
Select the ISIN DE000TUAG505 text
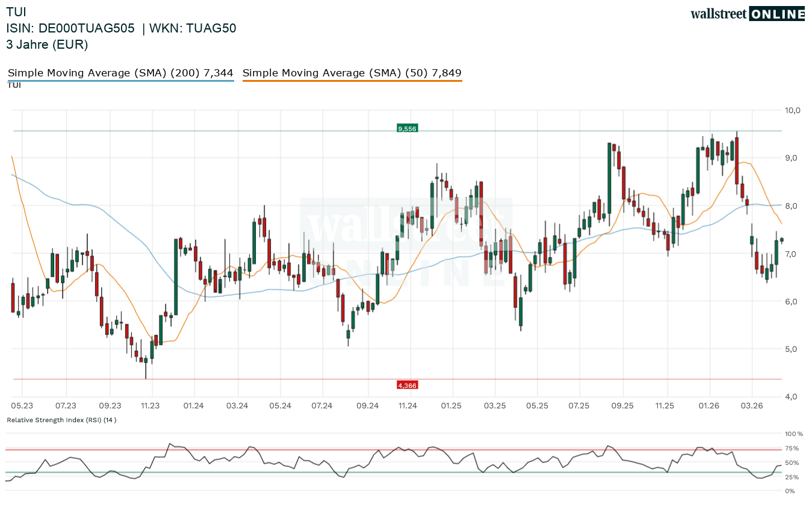point(70,28)
